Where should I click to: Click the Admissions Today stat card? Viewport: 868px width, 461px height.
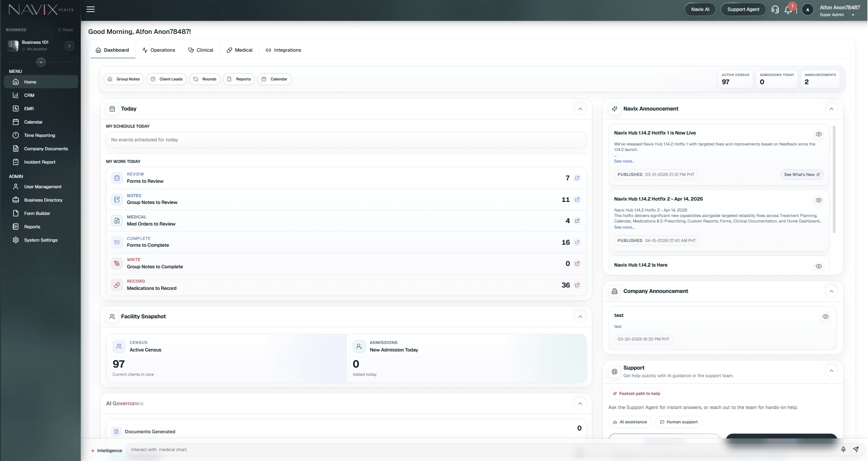pyautogui.click(x=777, y=79)
